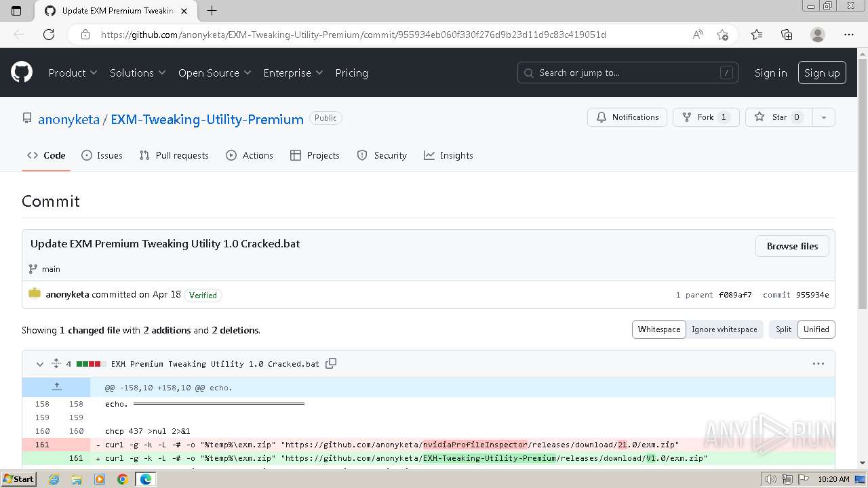Click the Sign up button
The width and height of the screenshot is (868, 488).
[x=822, y=73]
